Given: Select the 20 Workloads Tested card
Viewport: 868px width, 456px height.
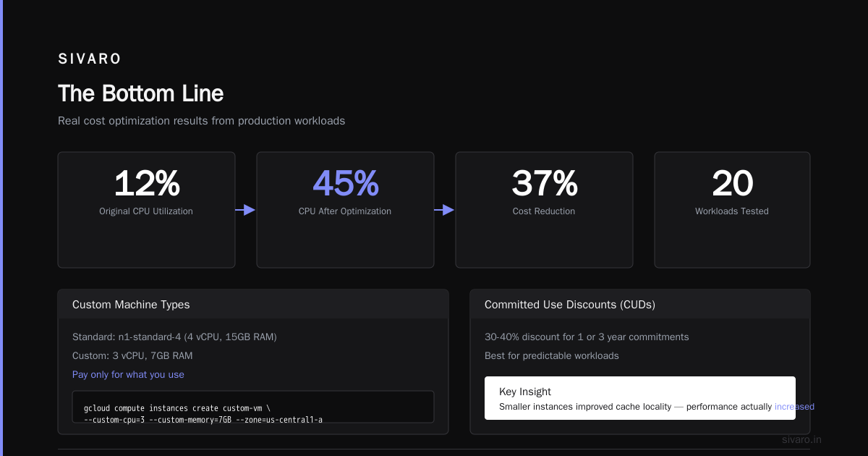Looking at the screenshot, I should click(x=732, y=210).
